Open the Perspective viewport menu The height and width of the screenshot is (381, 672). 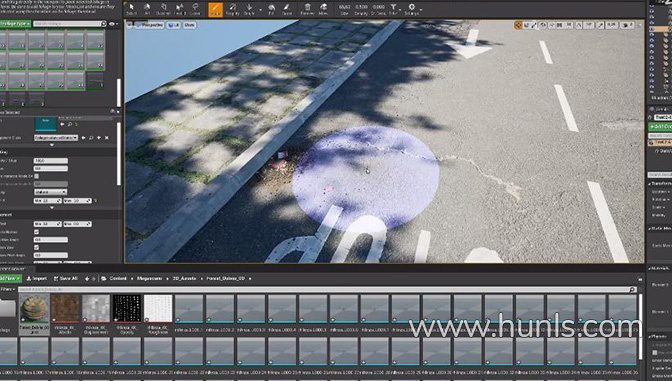pyautogui.click(x=150, y=25)
